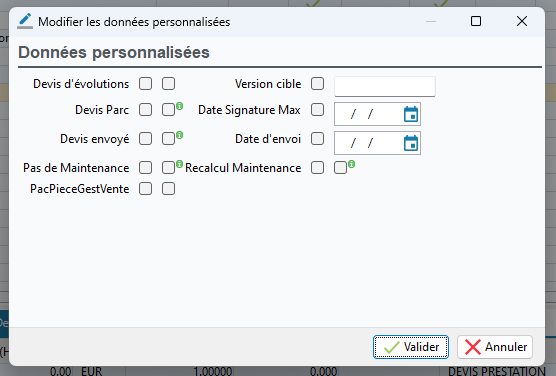The image size is (556, 376).
Task: Toggle second Recalcul Maintenance checkbox
Action: (x=340, y=167)
